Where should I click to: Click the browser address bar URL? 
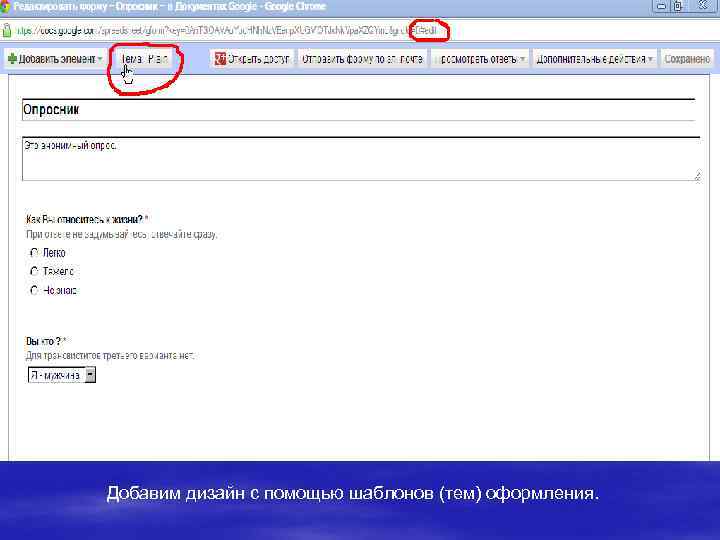[x=226, y=31]
